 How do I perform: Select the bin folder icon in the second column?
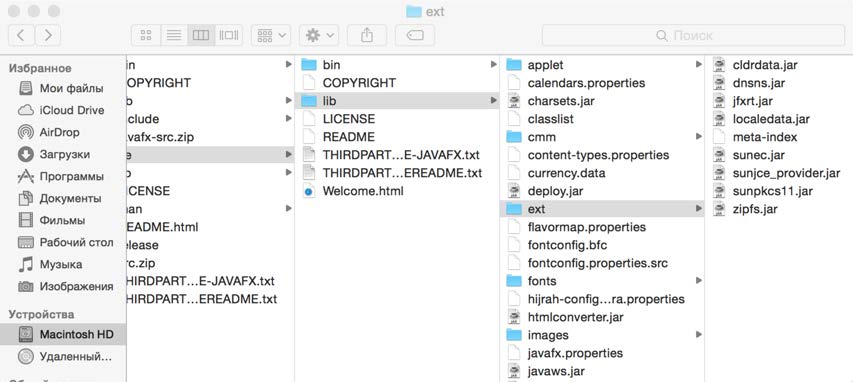(309, 65)
